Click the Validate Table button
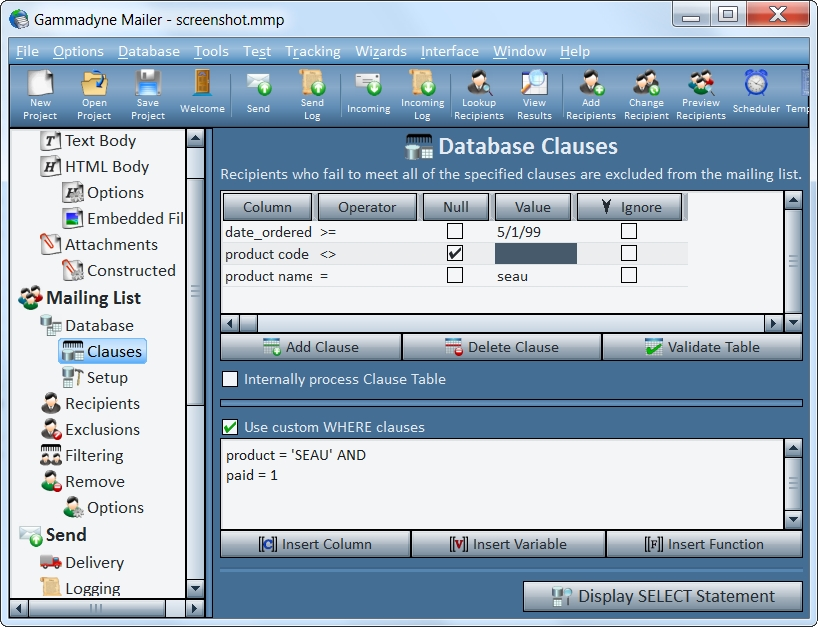818x627 pixels. 702,347
